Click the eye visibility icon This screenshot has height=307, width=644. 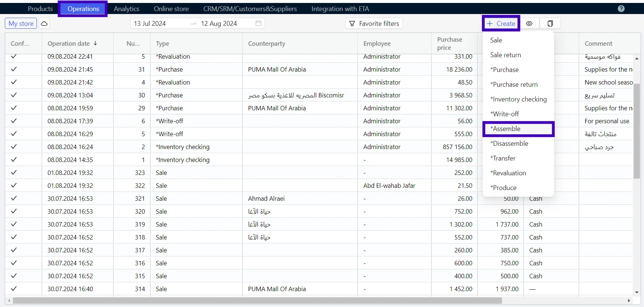pos(529,24)
